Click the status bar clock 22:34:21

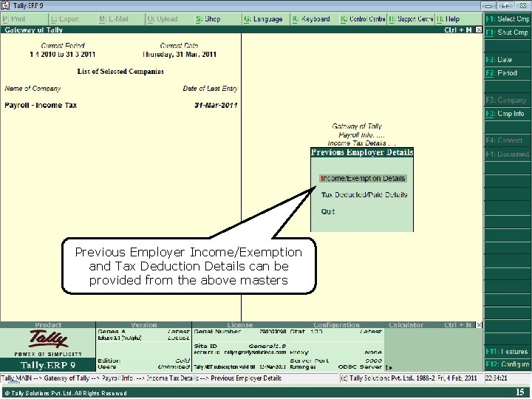coord(497,378)
